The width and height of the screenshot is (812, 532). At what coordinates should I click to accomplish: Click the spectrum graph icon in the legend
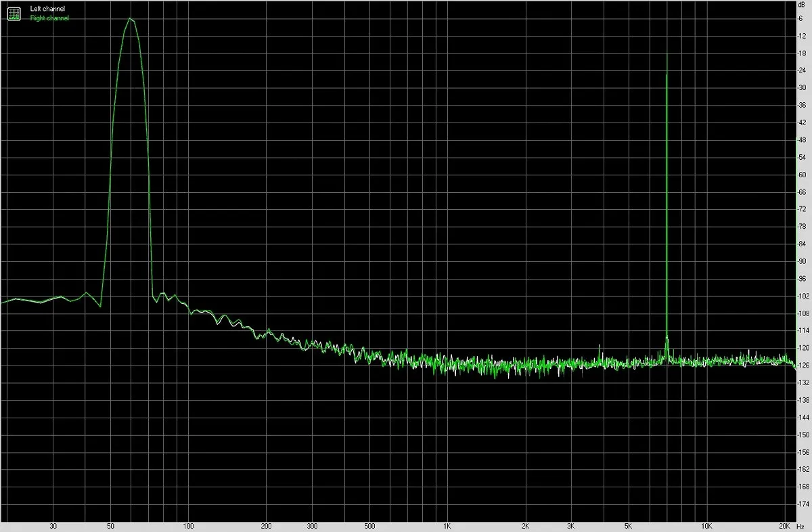point(14,14)
